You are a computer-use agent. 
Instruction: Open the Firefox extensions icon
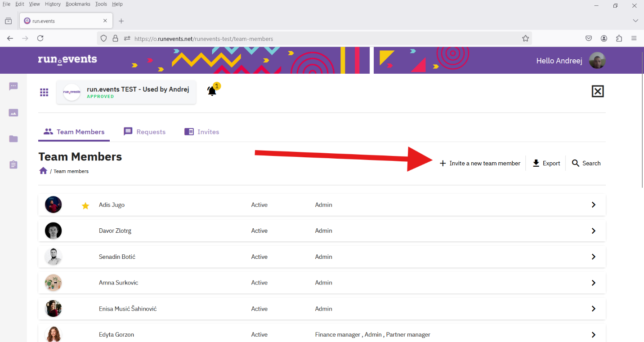click(x=619, y=39)
